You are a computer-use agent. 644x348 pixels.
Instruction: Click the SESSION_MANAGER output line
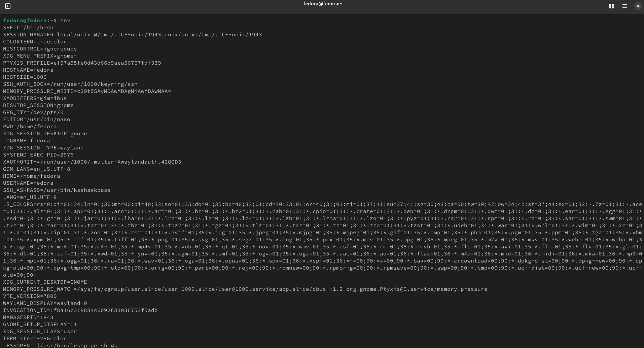click(x=132, y=35)
